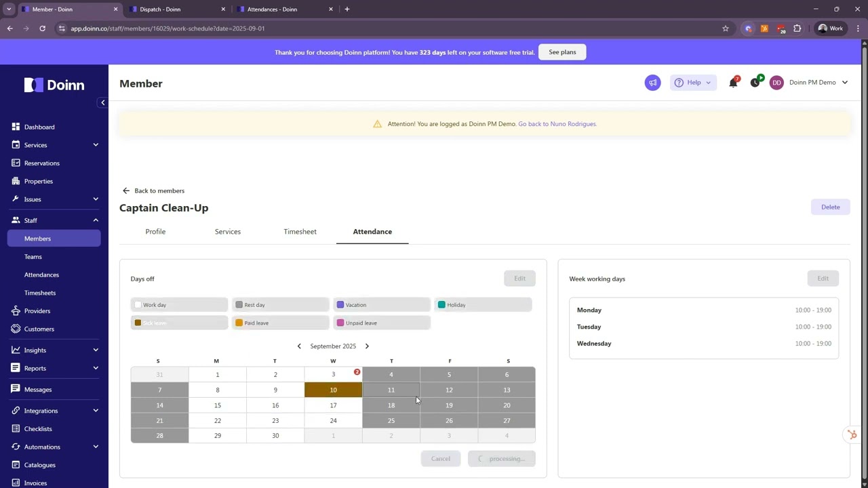Viewport: 868px width, 488px height.
Task: Select the Sick leave day type
Action: (x=179, y=323)
